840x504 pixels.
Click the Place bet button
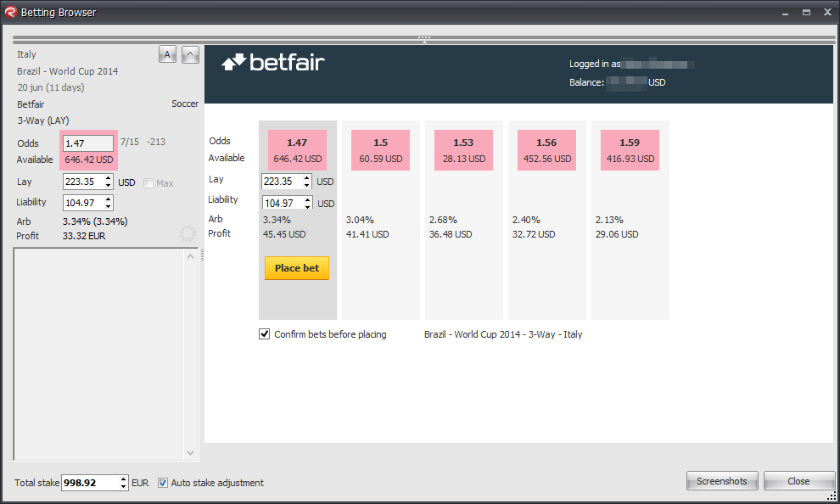pos(297,268)
